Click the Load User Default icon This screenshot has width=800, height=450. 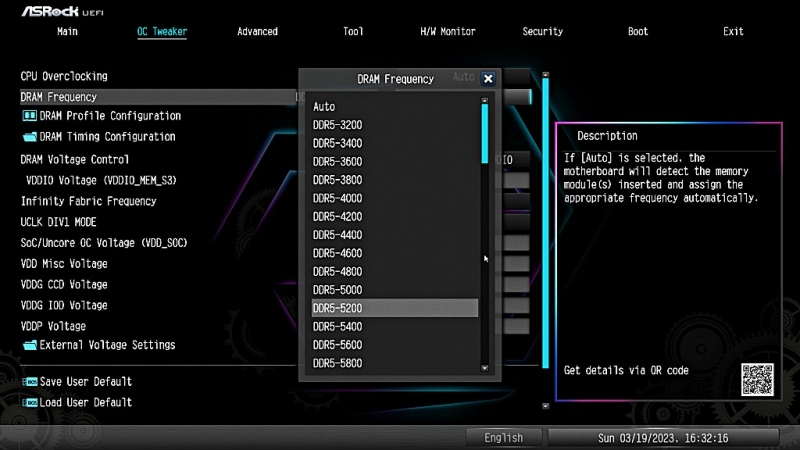click(29, 403)
